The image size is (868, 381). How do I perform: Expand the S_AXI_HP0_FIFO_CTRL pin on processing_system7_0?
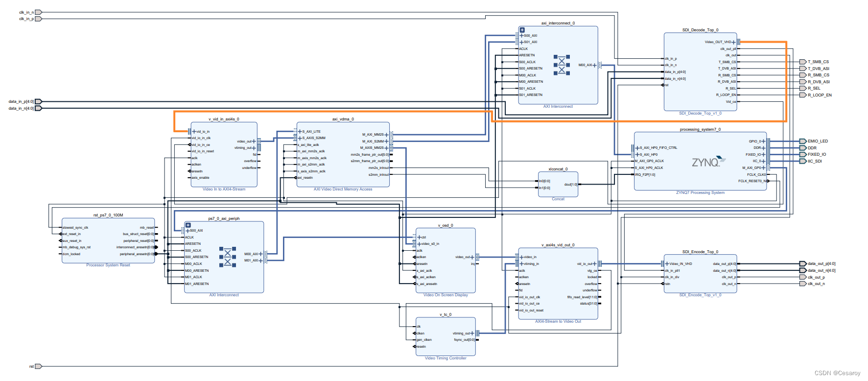[x=637, y=148]
